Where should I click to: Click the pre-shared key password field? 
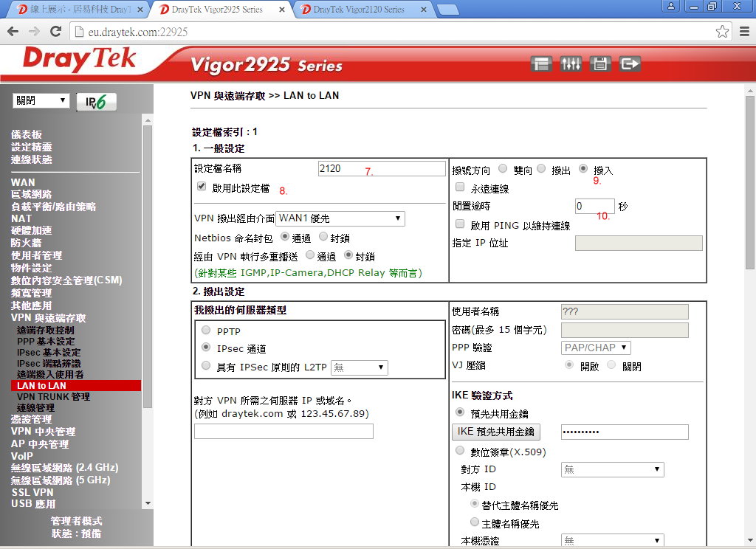tap(625, 432)
